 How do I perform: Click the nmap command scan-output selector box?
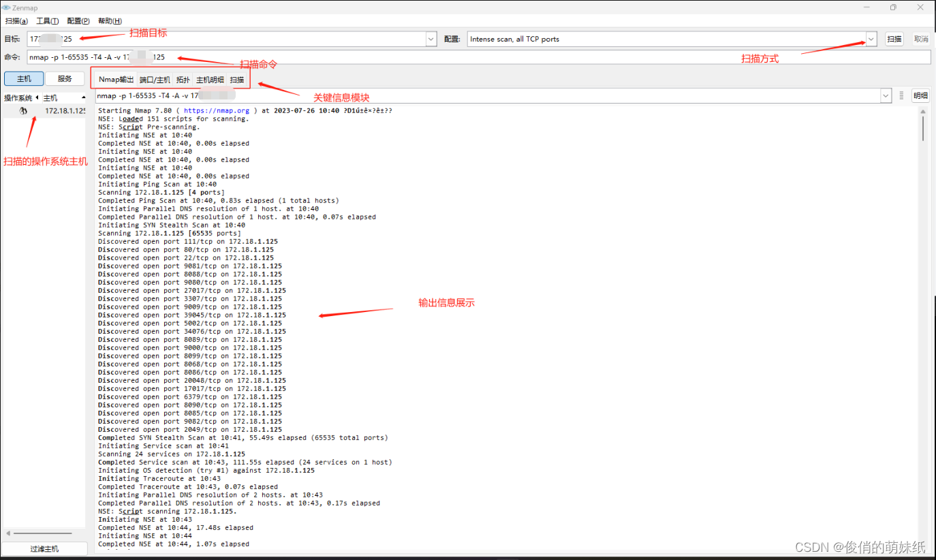pos(488,96)
